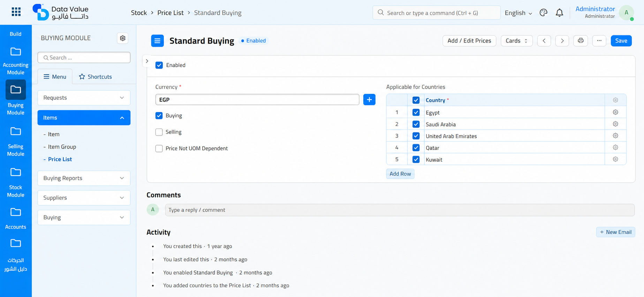Go to Price List breadcrumb link
The width and height of the screenshot is (644, 297).
tap(170, 13)
